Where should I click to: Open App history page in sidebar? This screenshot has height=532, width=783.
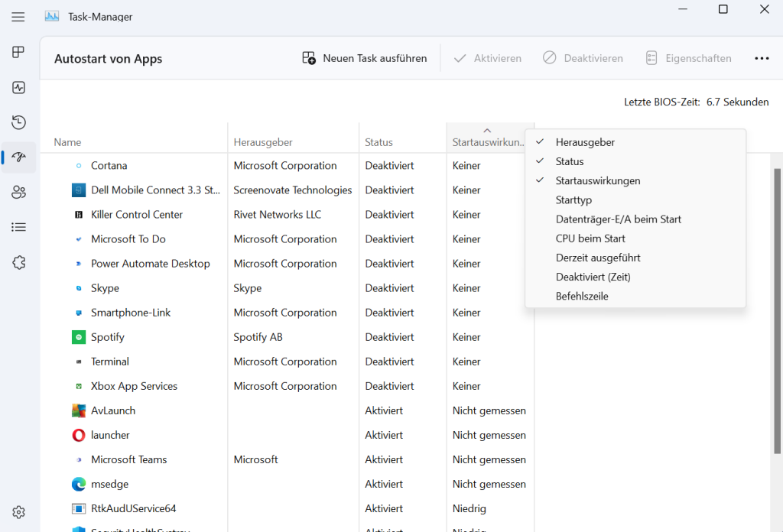pos(18,122)
